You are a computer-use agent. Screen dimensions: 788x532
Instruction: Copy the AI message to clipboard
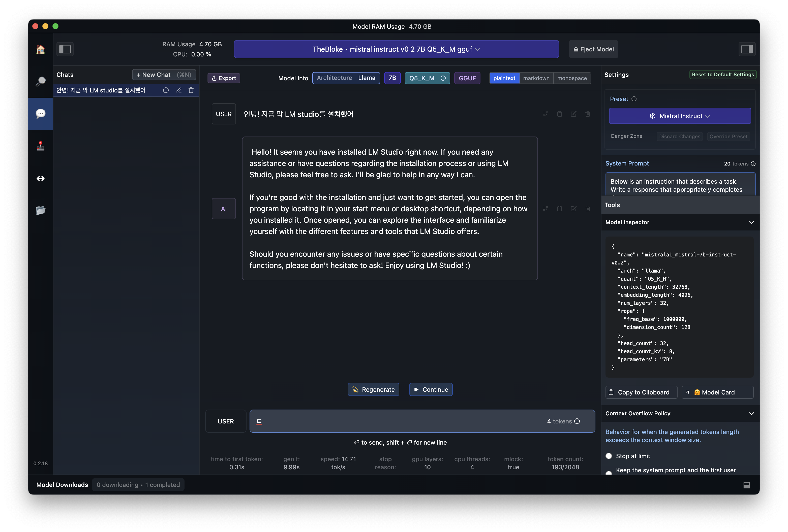coord(559,209)
